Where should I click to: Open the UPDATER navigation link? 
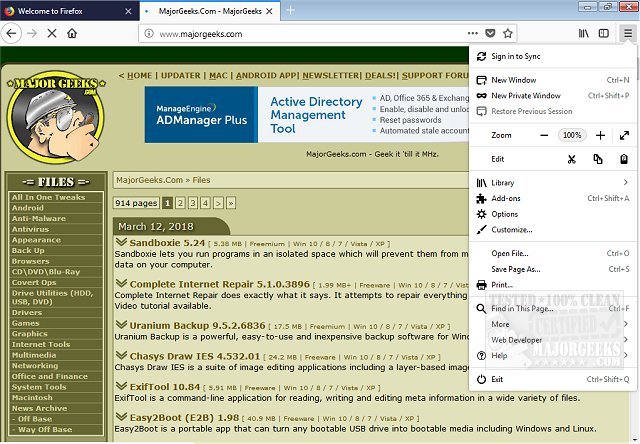pos(180,75)
